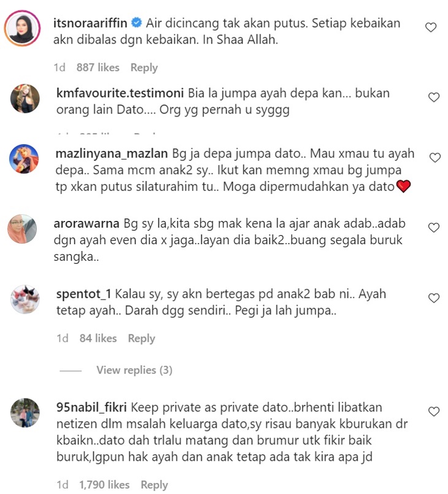The width and height of the screenshot is (448, 494).
Task: Open spentot_1's avatar image
Action: click(25, 299)
